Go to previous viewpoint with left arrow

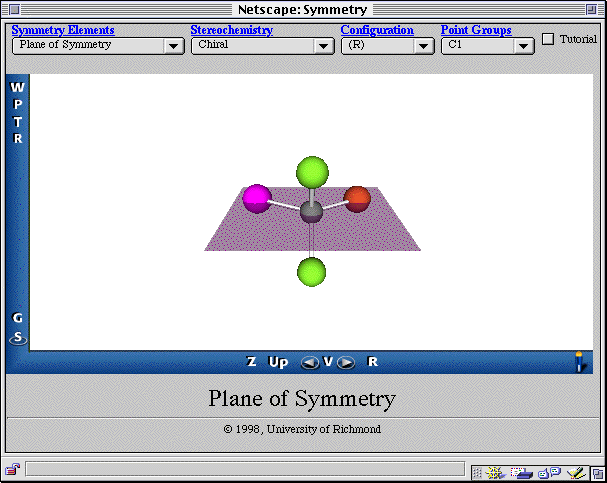coord(310,362)
